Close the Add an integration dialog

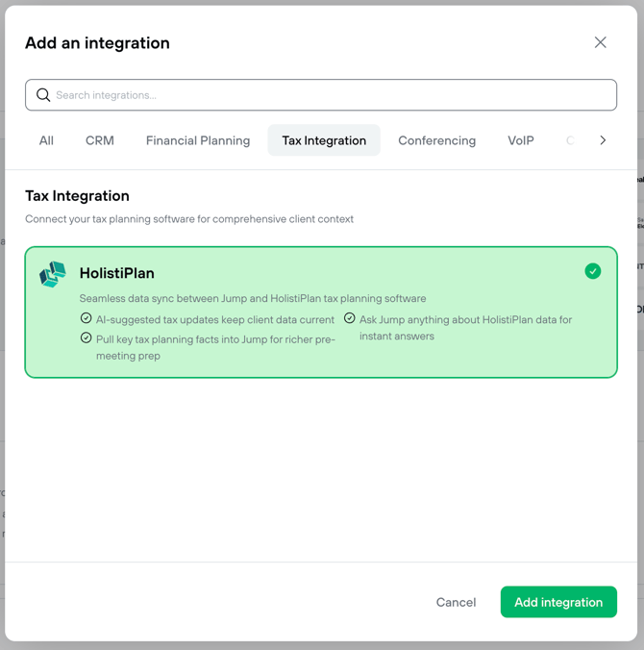(600, 42)
